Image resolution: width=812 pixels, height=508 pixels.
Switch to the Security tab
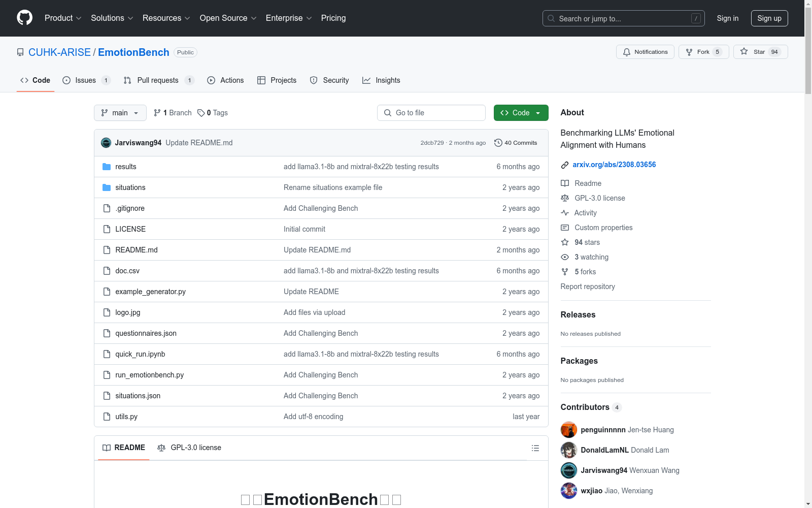point(329,80)
